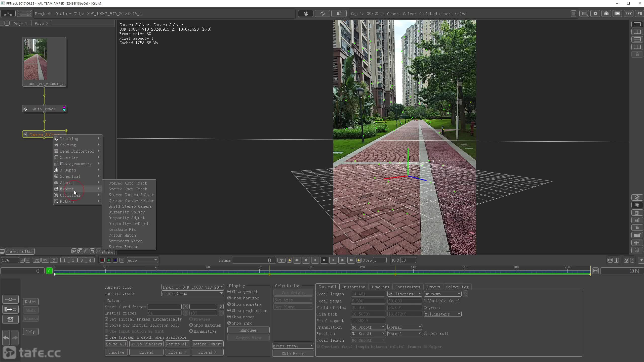This screenshot has width=644, height=362.
Task: Click the Frame number input field
Action: pos(254,260)
